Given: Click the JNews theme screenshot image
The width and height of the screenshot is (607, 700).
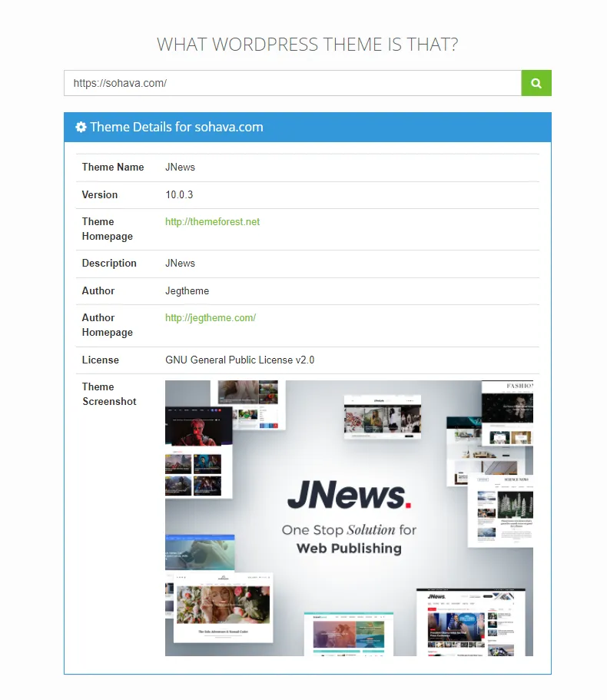Looking at the screenshot, I should click(349, 519).
